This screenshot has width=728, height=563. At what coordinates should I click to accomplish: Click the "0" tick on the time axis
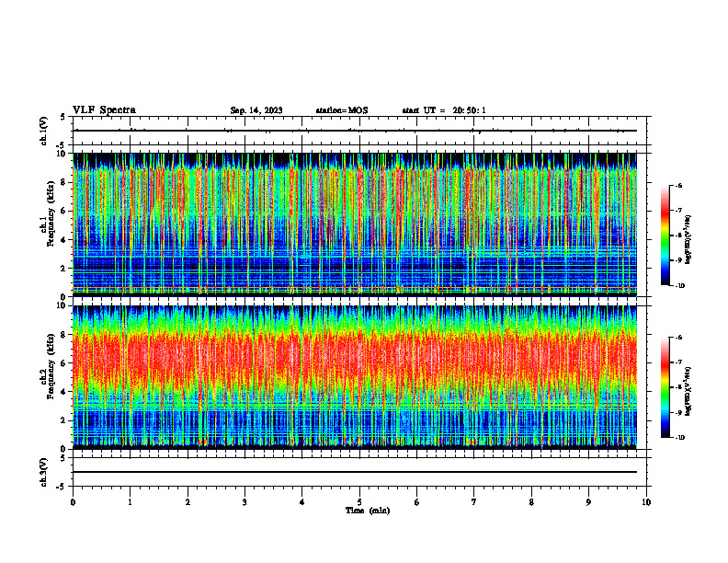pos(73,502)
